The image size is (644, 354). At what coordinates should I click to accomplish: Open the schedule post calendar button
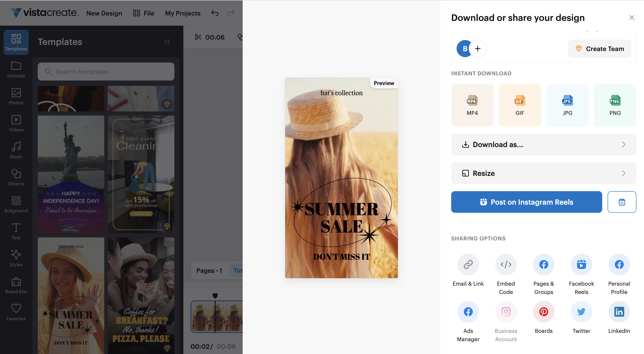622,202
